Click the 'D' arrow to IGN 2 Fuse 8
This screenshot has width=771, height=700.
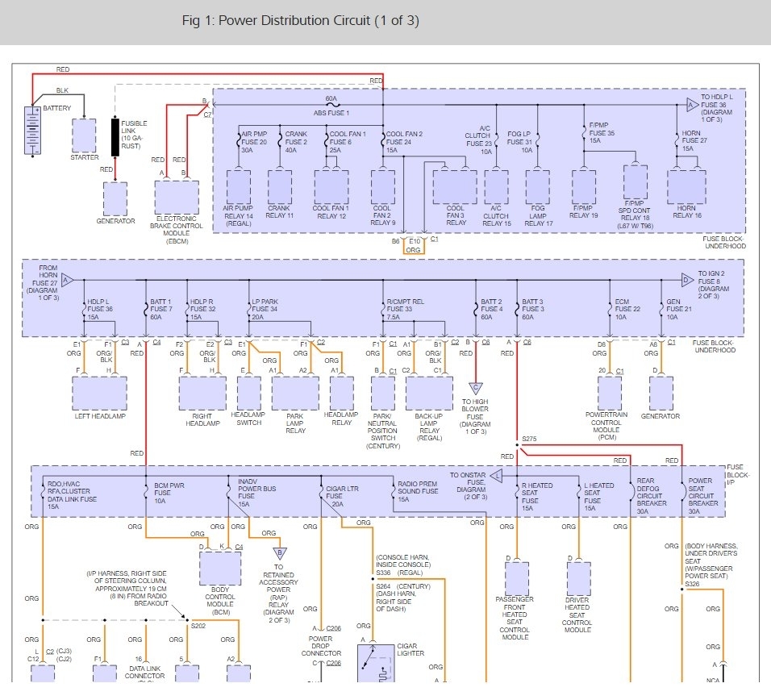[687, 280]
